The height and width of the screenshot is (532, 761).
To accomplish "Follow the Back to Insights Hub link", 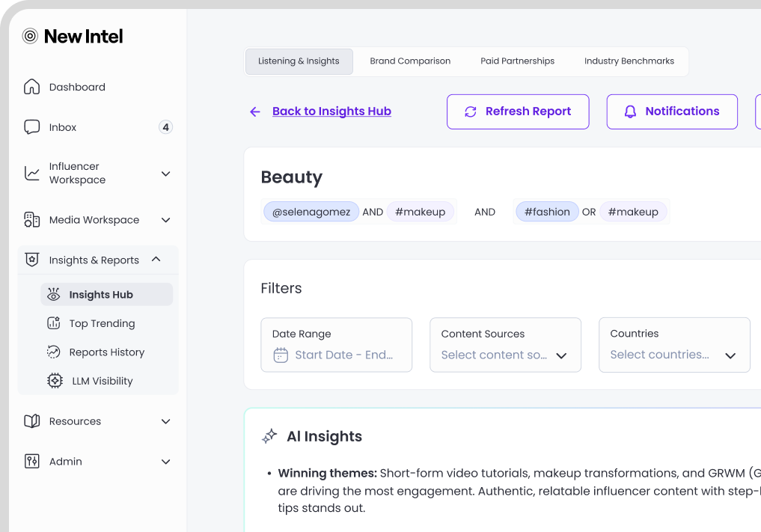I will point(331,111).
